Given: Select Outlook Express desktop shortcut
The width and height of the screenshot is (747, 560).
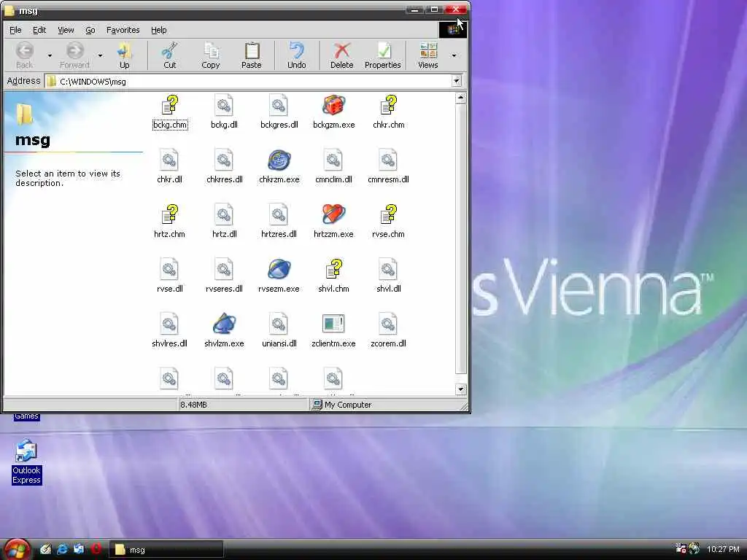Looking at the screenshot, I should point(26,462).
